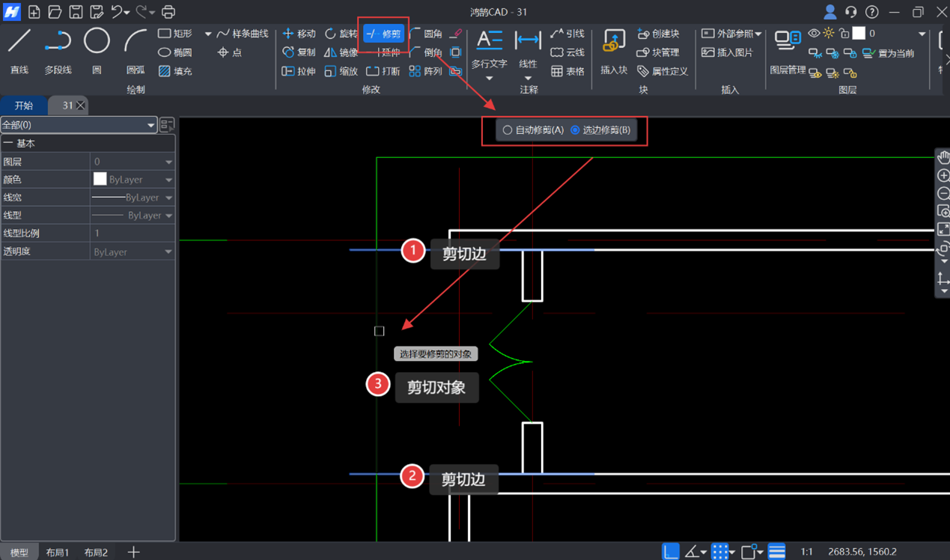Image resolution: width=950 pixels, height=560 pixels.
Task: Switch to the 布局1 layout tab
Action: pyautogui.click(x=57, y=553)
